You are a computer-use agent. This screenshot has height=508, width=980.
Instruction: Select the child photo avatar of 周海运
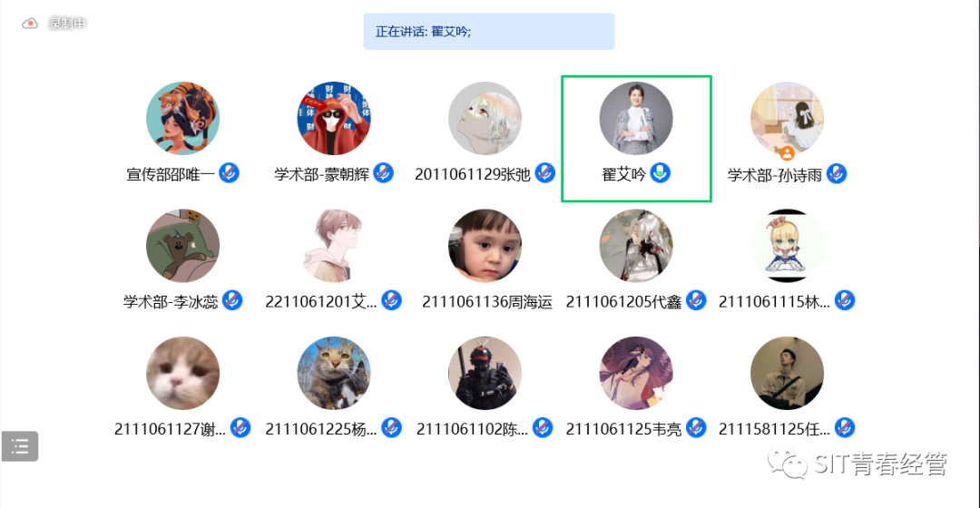pos(485,246)
